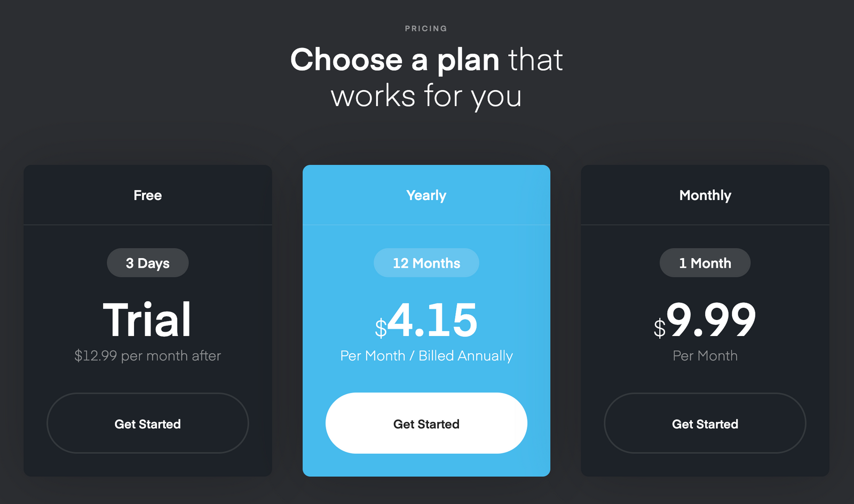Select the Yearly plan header
Viewport: 854px width, 504px height.
coord(426,195)
